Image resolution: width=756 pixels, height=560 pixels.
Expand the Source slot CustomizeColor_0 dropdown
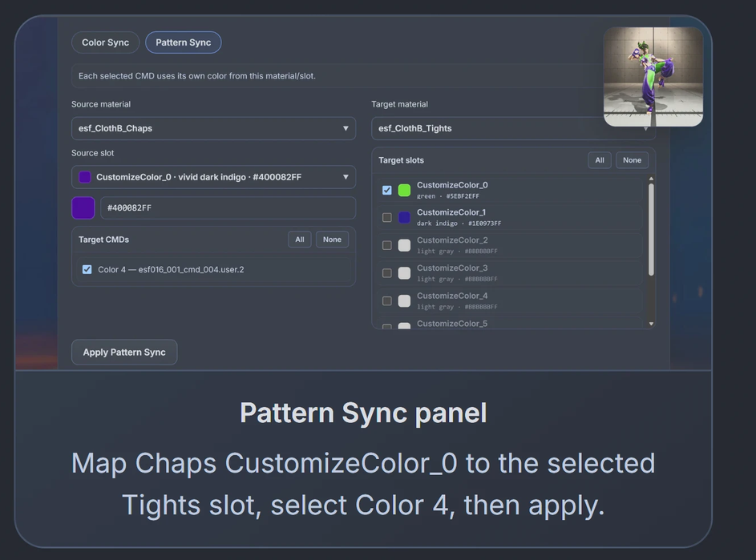213,177
